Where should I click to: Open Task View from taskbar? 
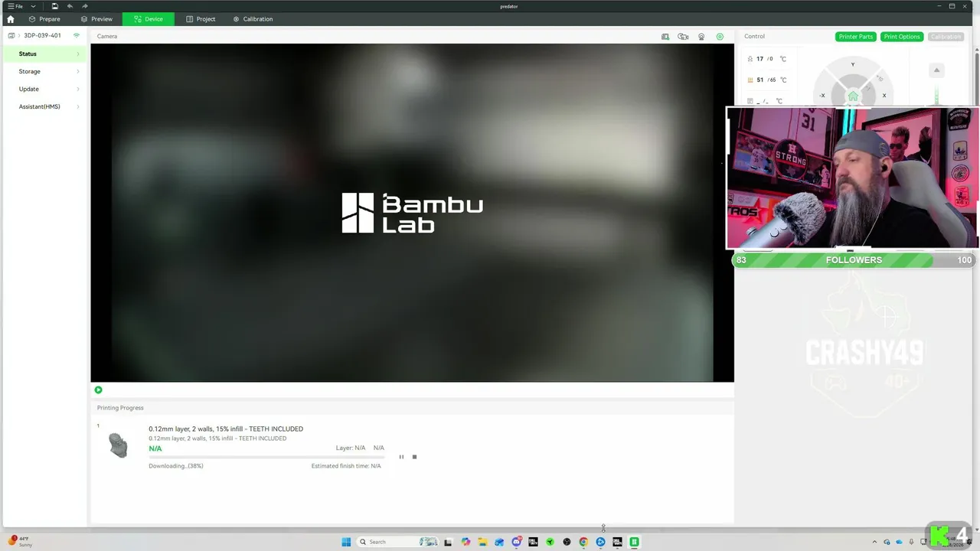coord(448,542)
